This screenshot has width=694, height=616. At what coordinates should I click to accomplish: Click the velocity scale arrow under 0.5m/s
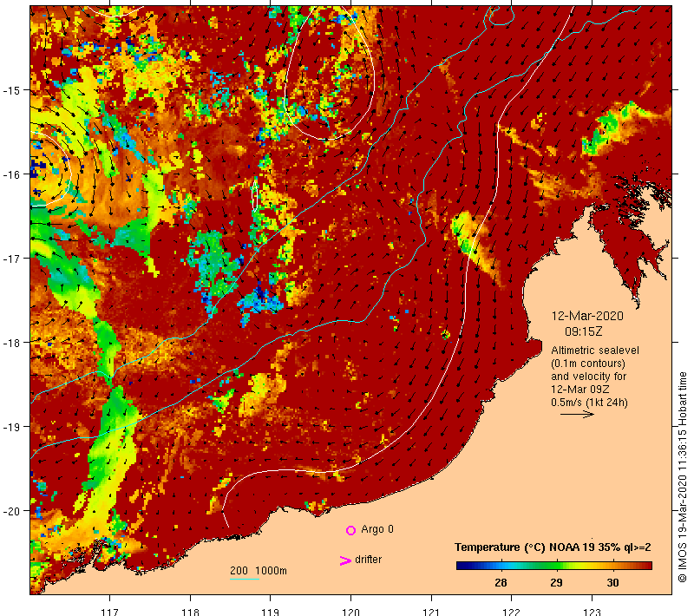[577, 414]
